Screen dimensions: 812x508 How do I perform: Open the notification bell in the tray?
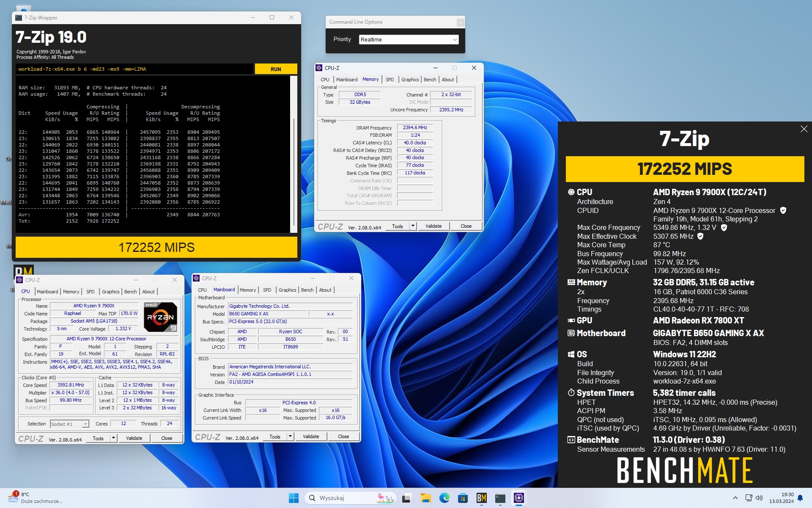coord(800,498)
